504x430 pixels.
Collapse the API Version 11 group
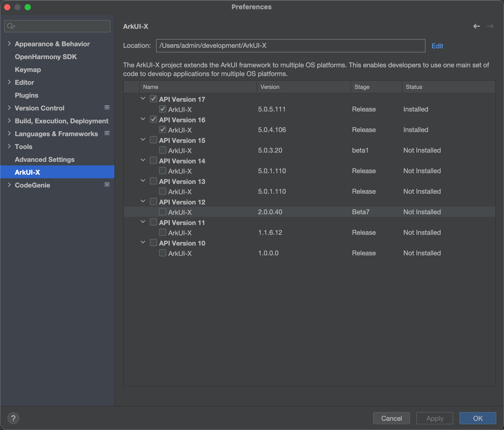click(143, 222)
